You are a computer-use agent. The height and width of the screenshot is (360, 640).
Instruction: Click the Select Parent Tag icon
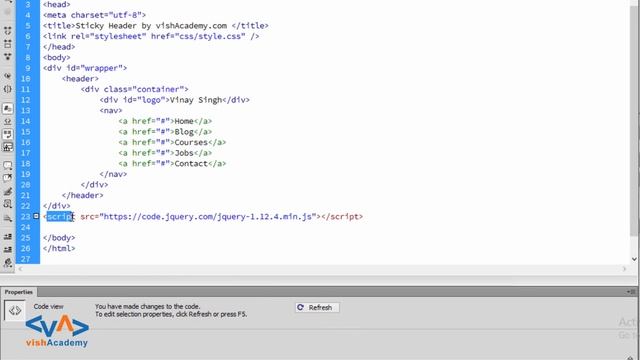(7, 76)
